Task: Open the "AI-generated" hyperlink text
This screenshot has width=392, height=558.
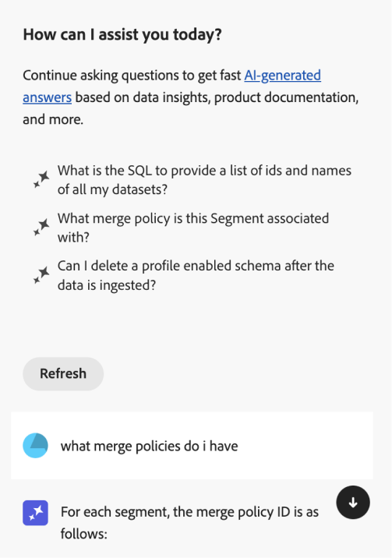Action: (282, 76)
